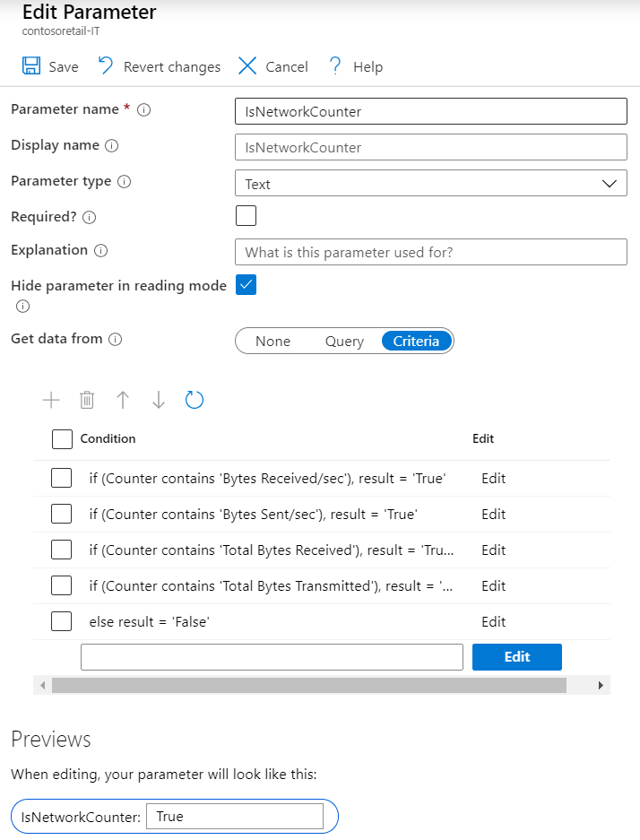640x840 pixels.
Task: Check the 'Bytes Sent/sec' condition row checkbox
Action: (x=62, y=515)
